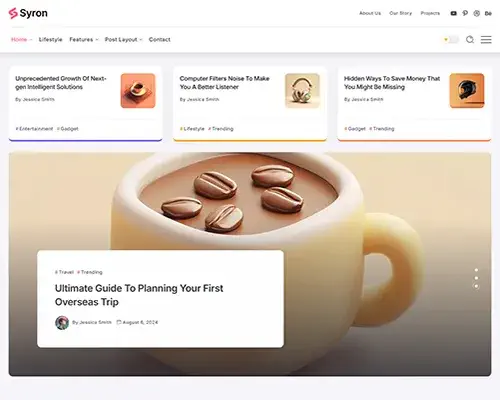Select the last slider dot
The width and height of the screenshot is (500, 400).
476,286
